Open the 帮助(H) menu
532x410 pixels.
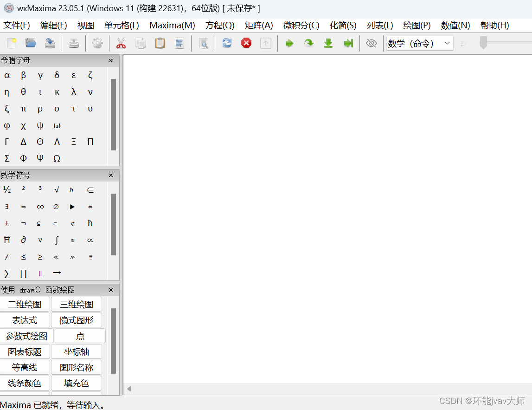coord(494,26)
